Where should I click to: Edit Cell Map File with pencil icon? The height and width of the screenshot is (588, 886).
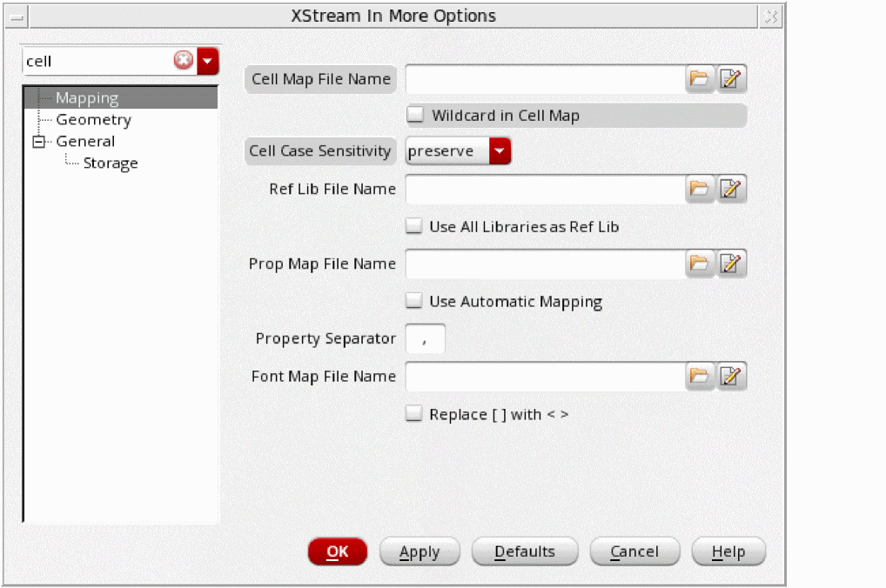pyautogui.click(x=730, y=78)
